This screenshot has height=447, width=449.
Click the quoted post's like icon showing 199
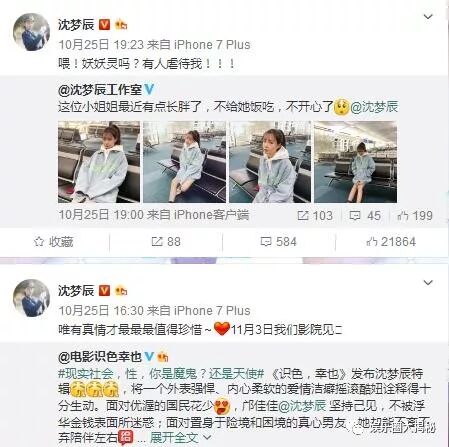tap(403, 215)
